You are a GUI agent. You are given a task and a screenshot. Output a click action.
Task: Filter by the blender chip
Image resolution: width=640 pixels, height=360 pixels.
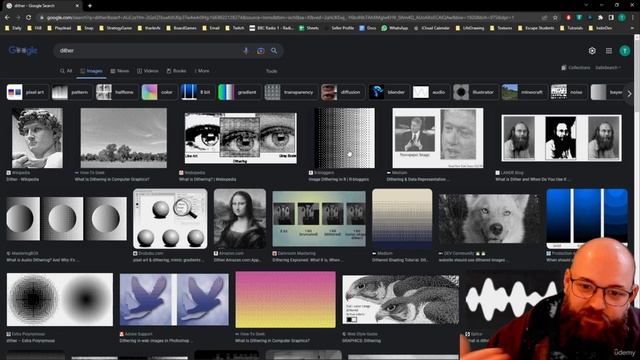coord(388,92)
